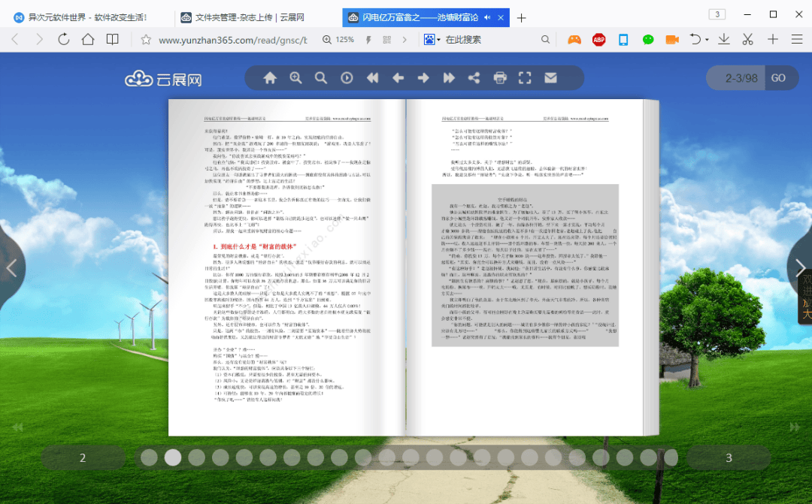
Task: Click the tab count box showing 3
Action: [x=717, y=14]
